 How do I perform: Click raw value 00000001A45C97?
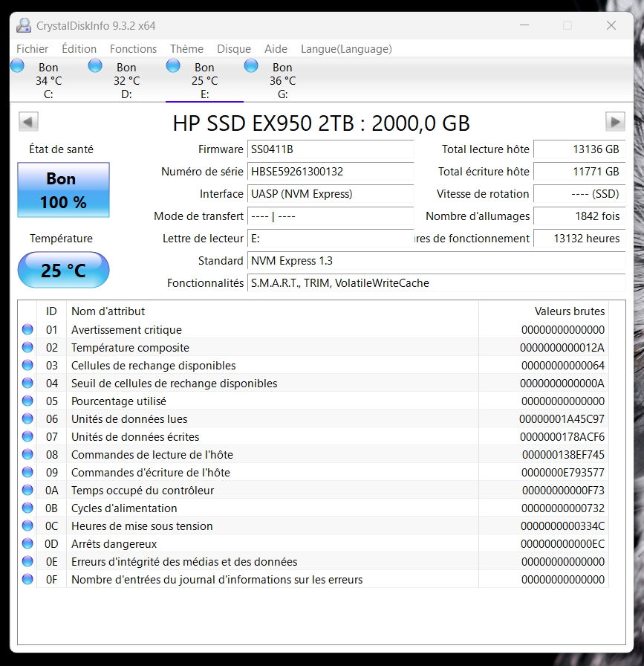click(x=562, y=419)
